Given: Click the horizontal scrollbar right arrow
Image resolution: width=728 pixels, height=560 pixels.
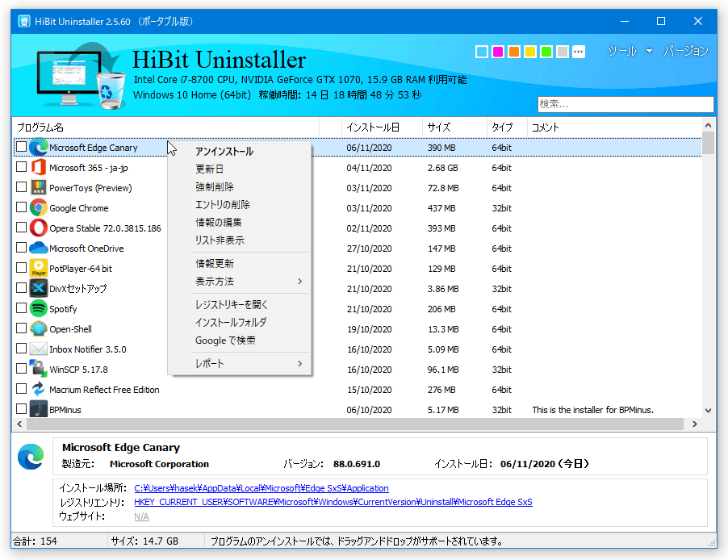Looking at the screenshot, I should pos(695,424).
